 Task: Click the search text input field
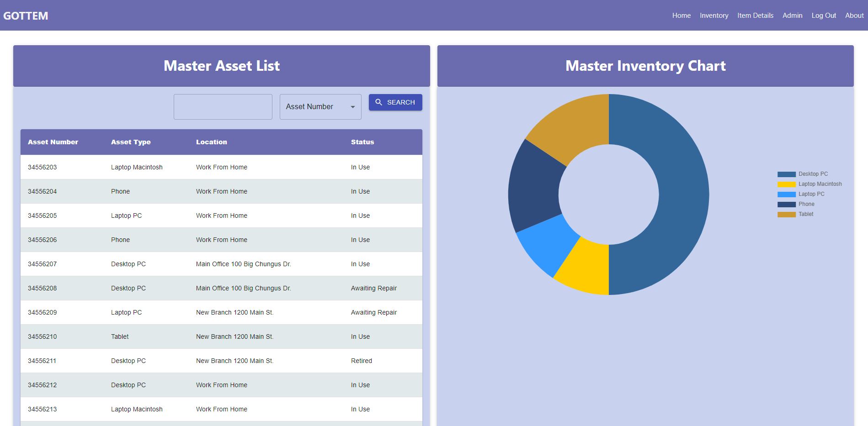tap(223, 107)
